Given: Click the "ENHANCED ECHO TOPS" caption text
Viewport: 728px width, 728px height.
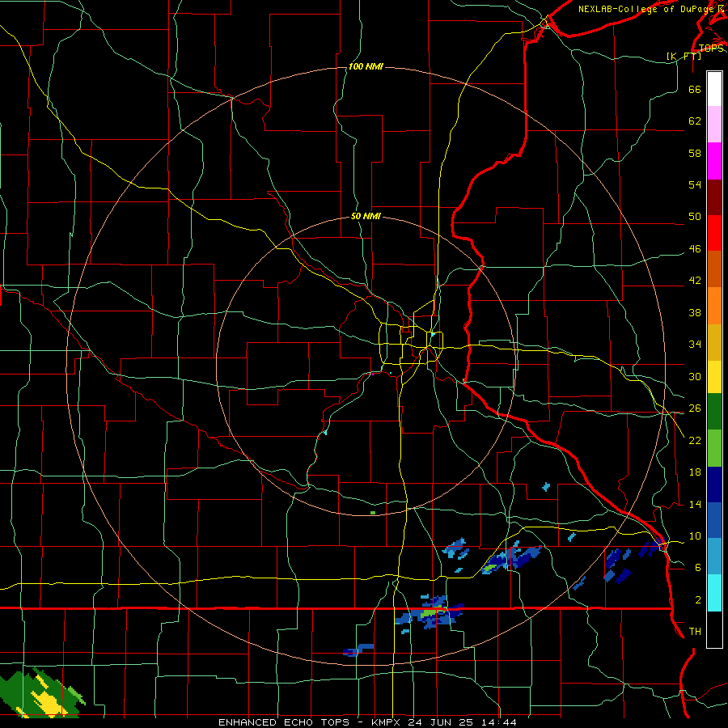Looking at the screenshot, I should (284, 722).
